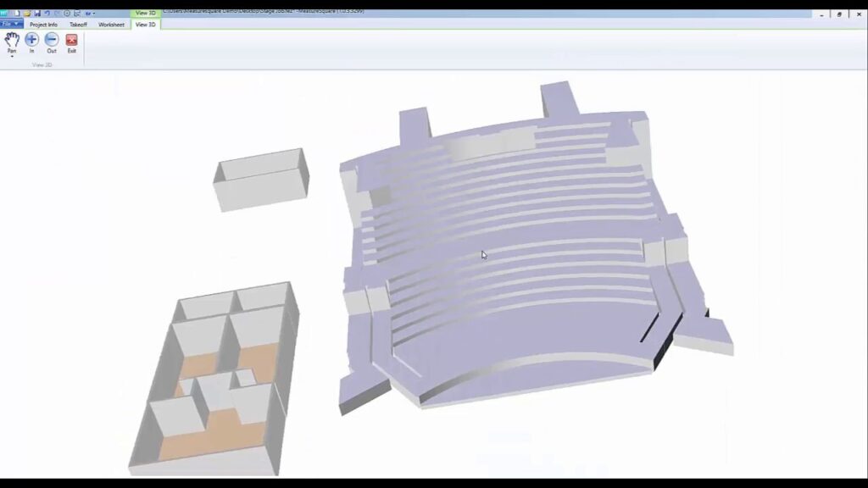
Task: Click the Open folder icon in title bar
Action: pos(27,14)
